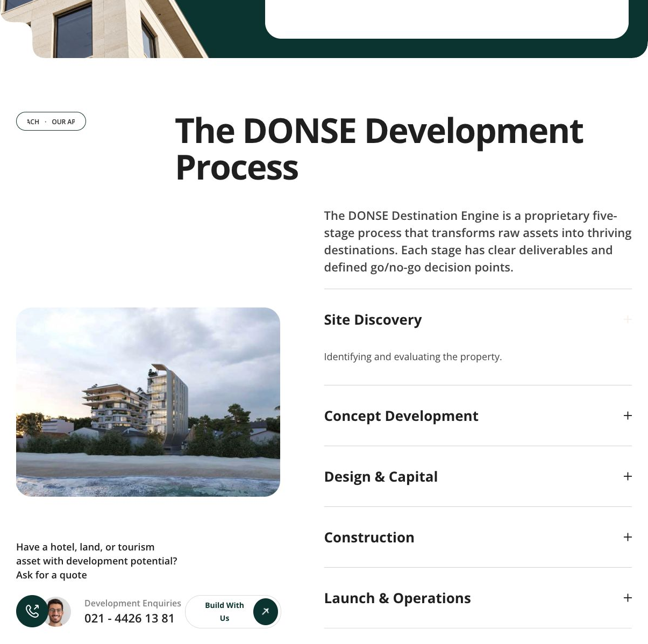
Task: Click the green phone call icon
Action: 32,611
